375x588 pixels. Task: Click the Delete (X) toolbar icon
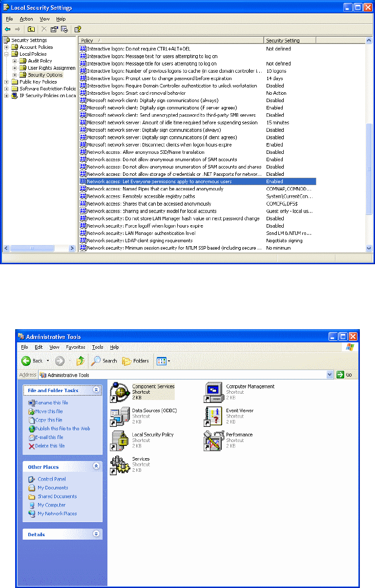coord(44,29)
